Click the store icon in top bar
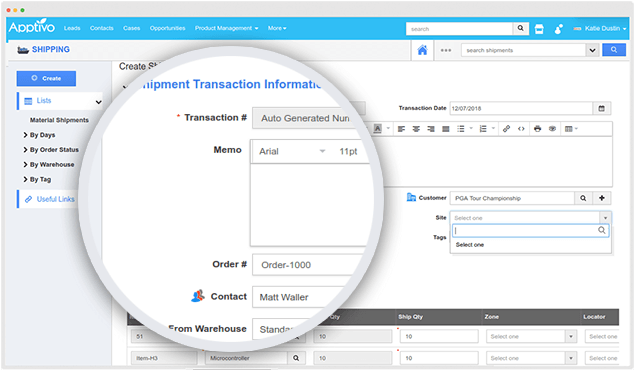This screenshot has width=635, height=371. click(539, 29)
